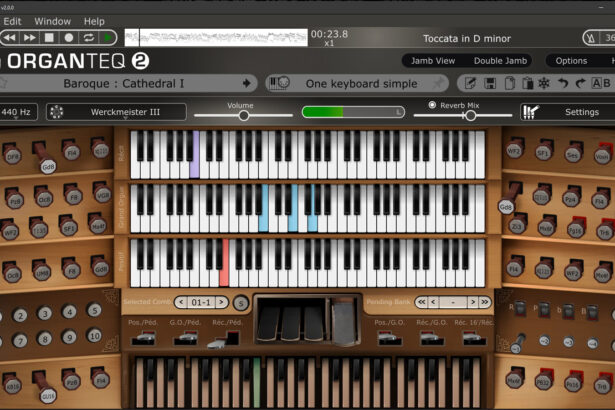Play the Toccata with the green arrow
This screenshot has height=410, width=615.
[107, 38]
